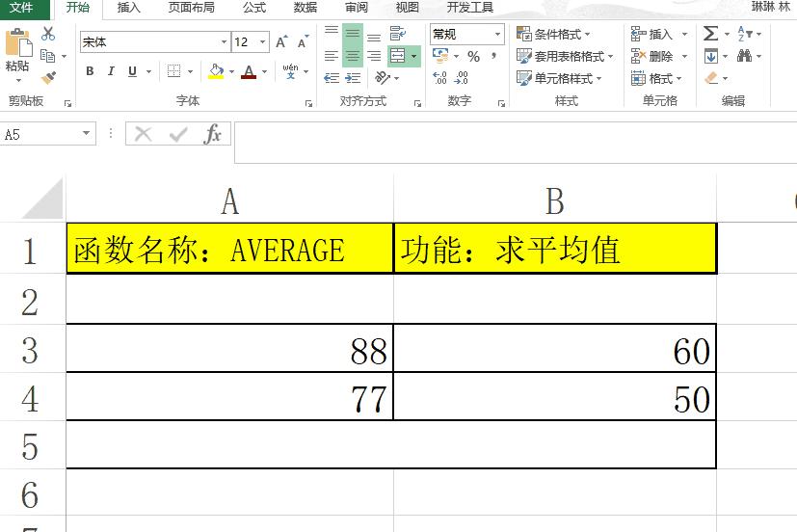Viewport: 797px width, 532px height.
Task: Click the 格式 cells button
Action: pos(656,78)
